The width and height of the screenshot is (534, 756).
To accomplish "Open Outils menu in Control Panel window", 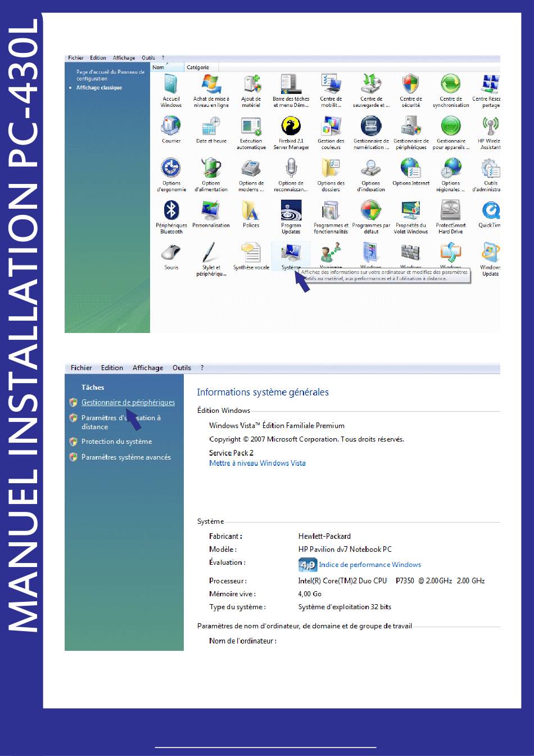I will click(148, 58).
